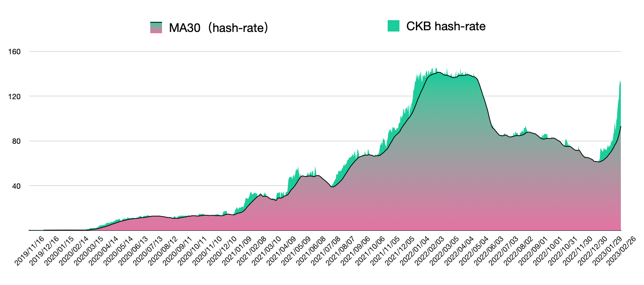Toggle the MA30 (hash-rate) legend label

[218, 28]
